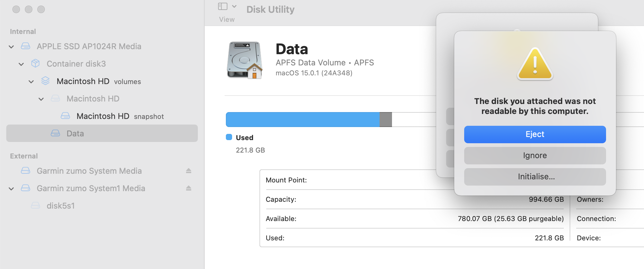
Task: Collapse Garmin zumo System1 Media
Action: click(x=11, y=189)
